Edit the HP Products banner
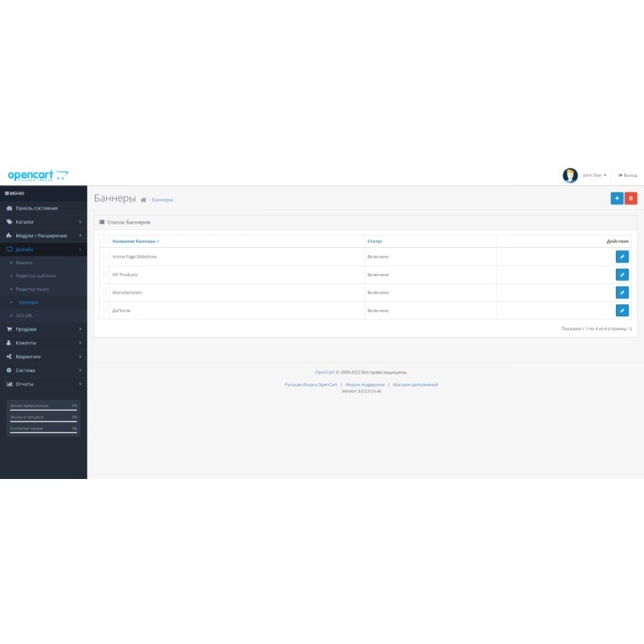This screenshot has width=644, height=644. click(x=621, y=275)
